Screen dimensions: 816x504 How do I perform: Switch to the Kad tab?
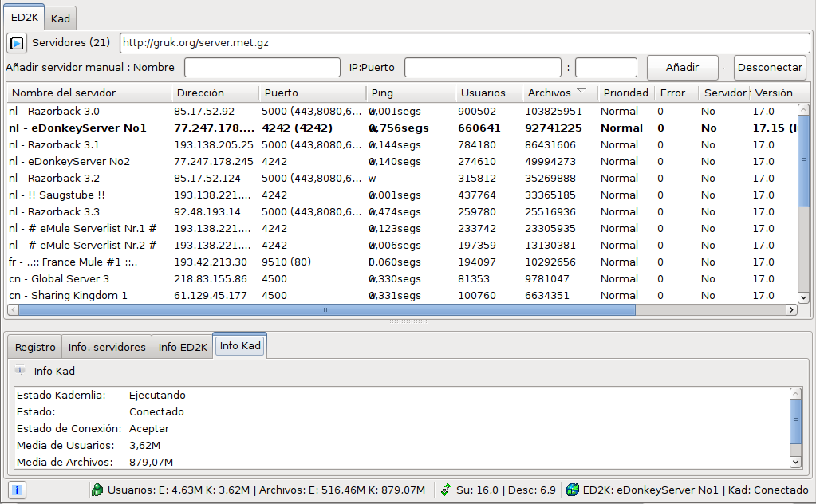pos(60,17)
